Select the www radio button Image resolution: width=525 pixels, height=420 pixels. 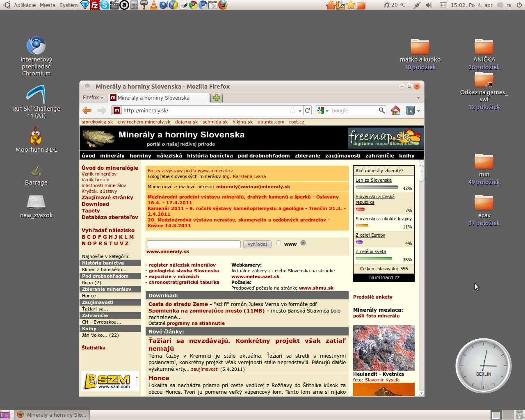[278, 243]
